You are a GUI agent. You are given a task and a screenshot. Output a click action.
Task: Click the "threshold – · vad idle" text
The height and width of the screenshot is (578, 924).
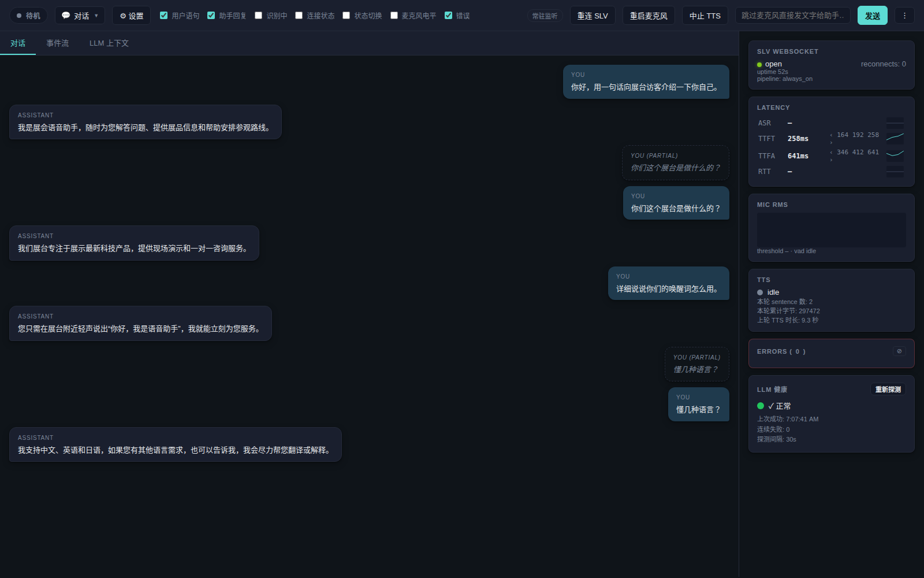tap(786, 251)
